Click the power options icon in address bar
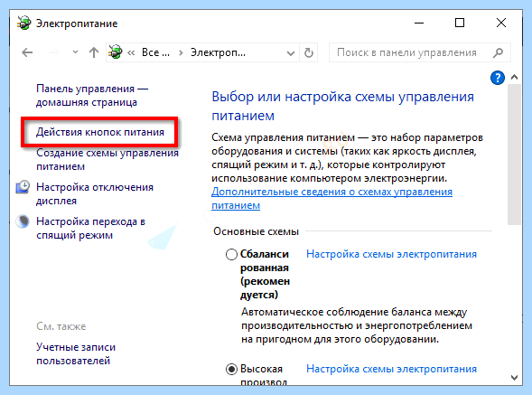This screenshot has height=395, width=532. (116, 52)
